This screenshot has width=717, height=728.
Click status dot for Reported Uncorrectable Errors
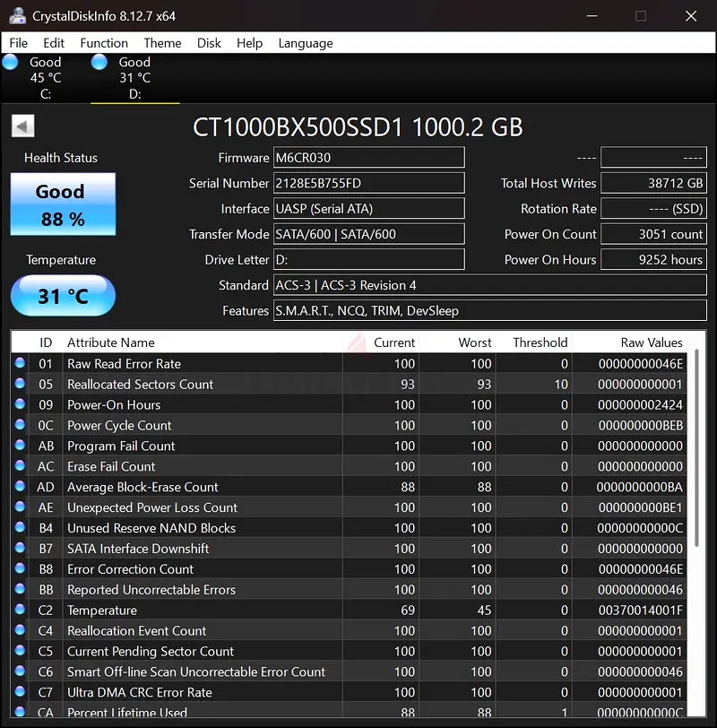[x=20, y=589]
